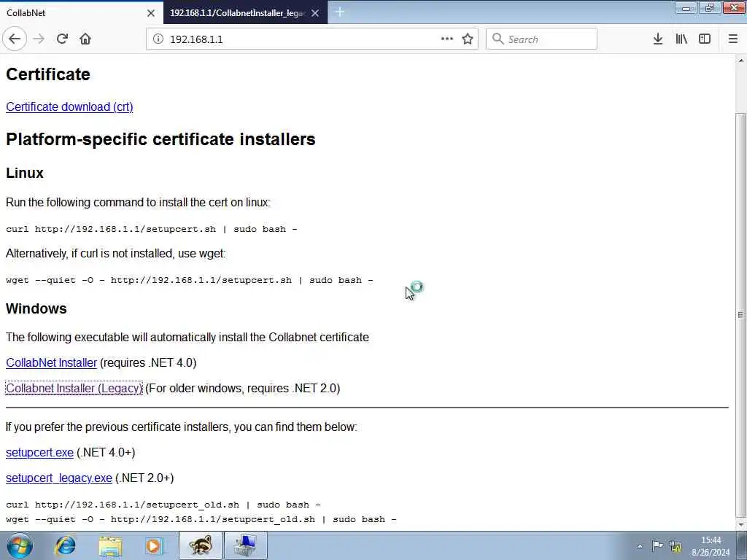Switch to the CollabNet tab
The width and height of the screenshot is (747, 560).
click(x=81, y=13)
